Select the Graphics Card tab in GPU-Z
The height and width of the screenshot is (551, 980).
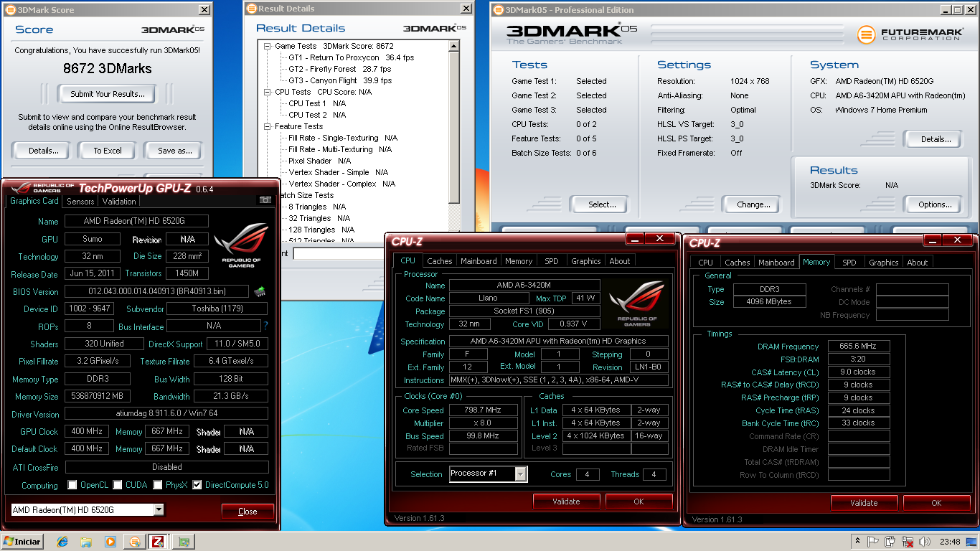pos(34,201)
